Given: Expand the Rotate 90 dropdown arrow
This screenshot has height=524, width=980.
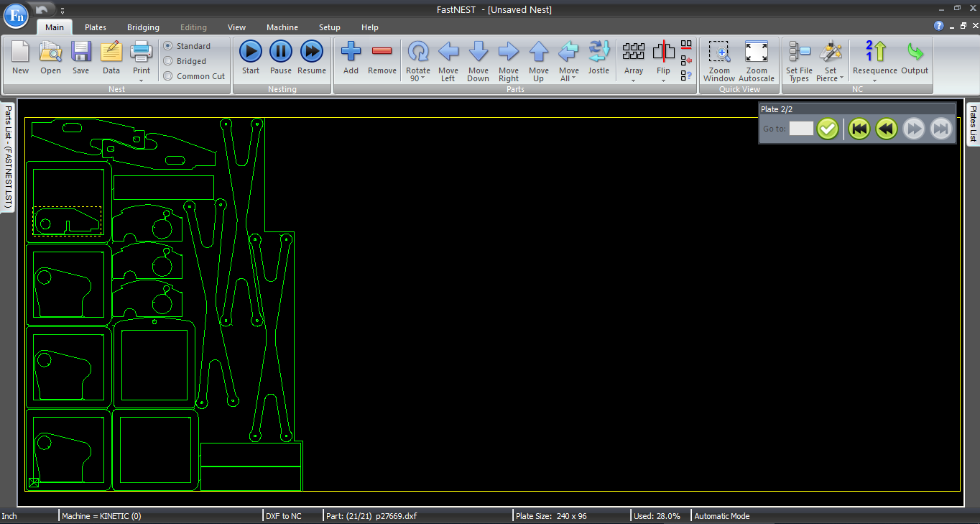Looking at the screenshot, I should pos(422,78).
